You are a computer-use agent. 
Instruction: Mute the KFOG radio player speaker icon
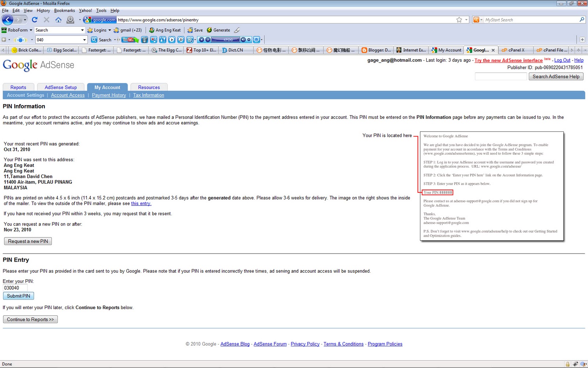click(243, 39)
